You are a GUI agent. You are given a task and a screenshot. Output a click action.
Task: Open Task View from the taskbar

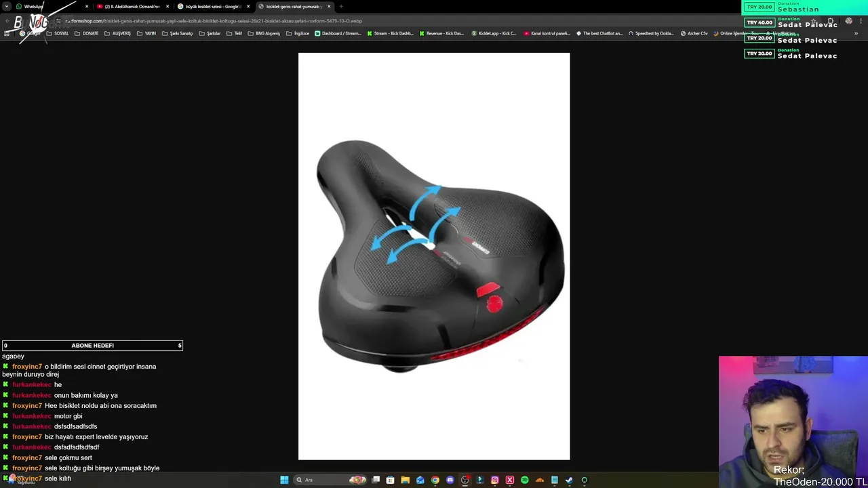click(376, 480)
